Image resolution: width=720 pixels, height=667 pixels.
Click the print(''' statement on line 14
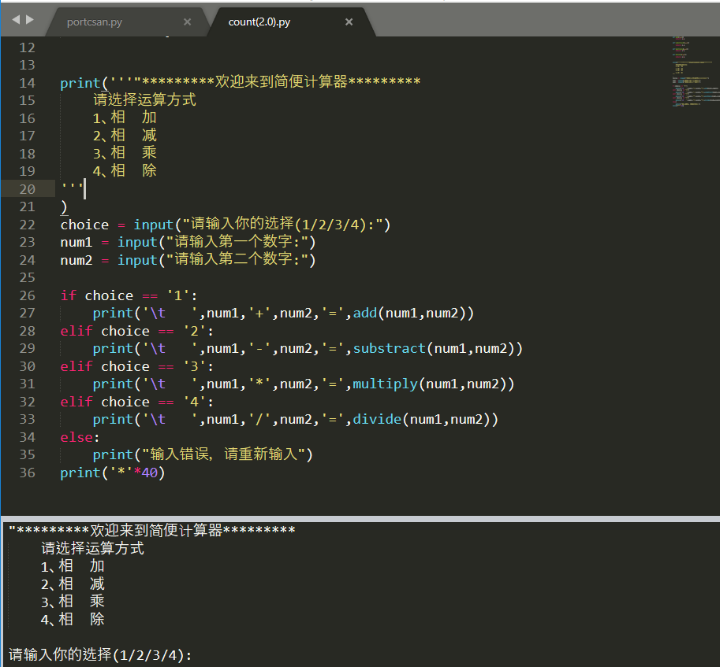(240, 83)
